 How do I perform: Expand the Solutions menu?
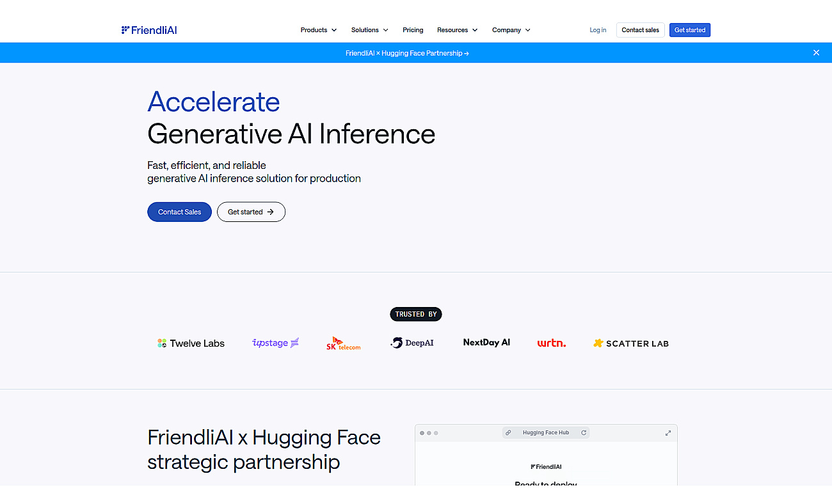click(369, 30)
